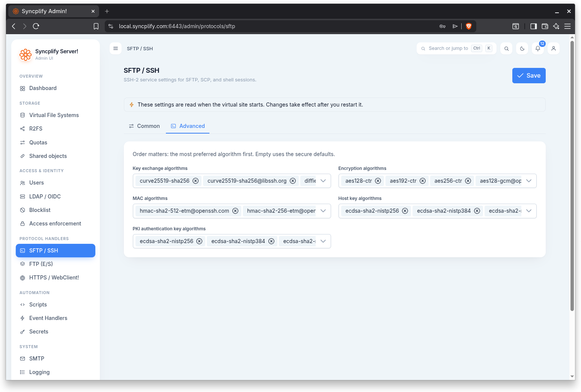Screen dimensions: 581x392
Task: Select the Syncplify Admin! browser tab
Action: [54, 11]
